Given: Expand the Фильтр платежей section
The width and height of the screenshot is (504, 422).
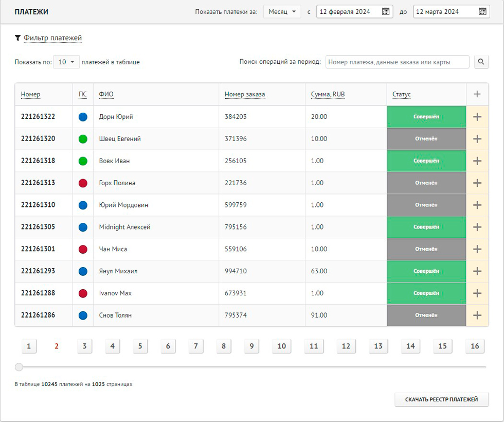Looking at the screenshot, I should (52, 38).
